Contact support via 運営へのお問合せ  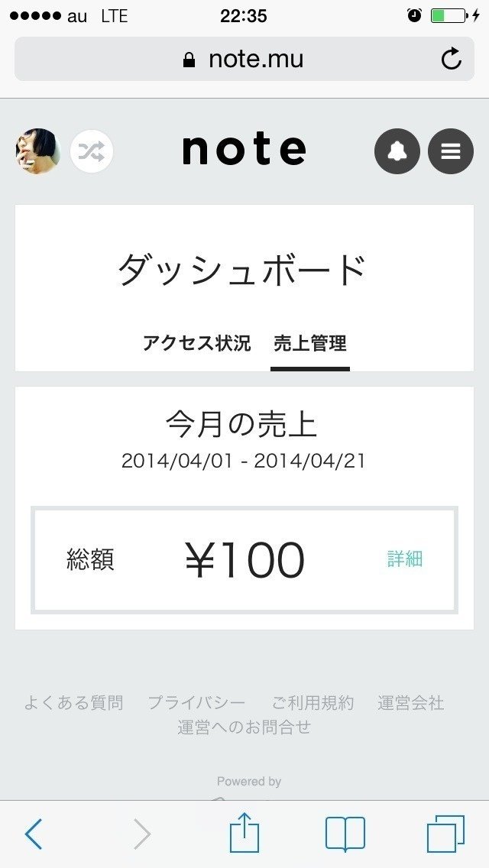pyautogui.click(x=244, y=728)
